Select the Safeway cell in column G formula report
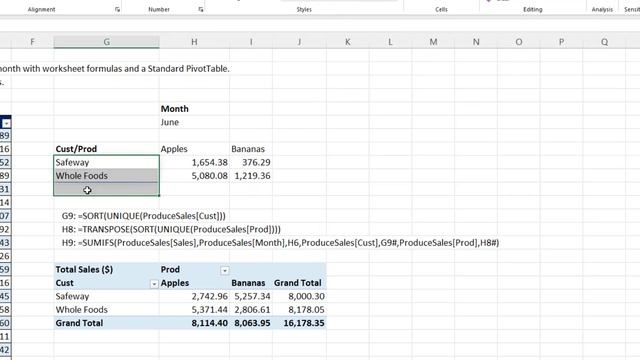Viewport: 640px width, 360px height. tap(107, 162)
